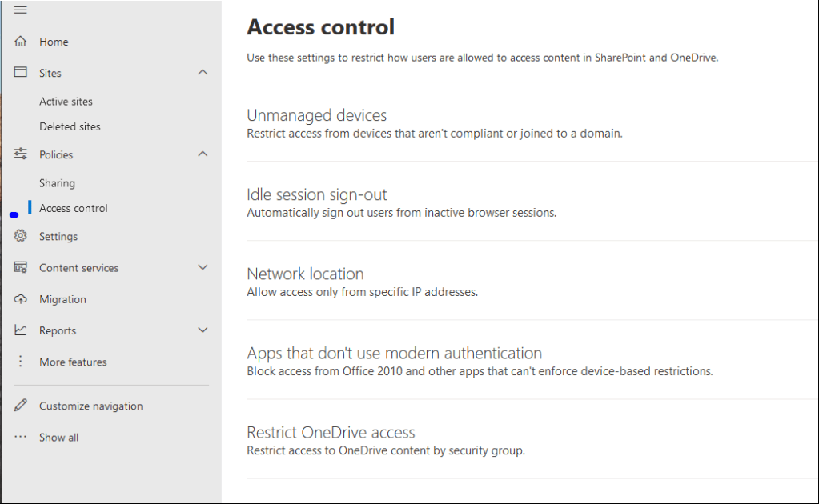Click the Sites window icon

[21, 73]
